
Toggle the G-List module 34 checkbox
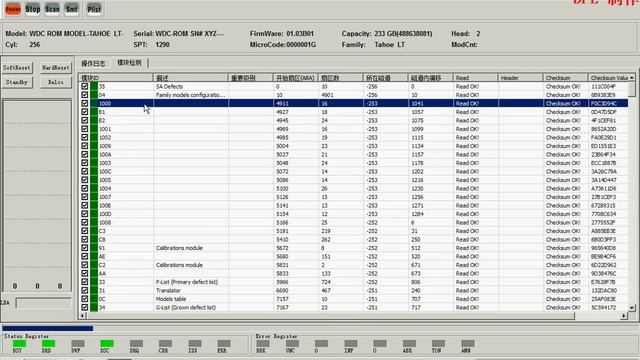pyautogui.click(x=84, y=307)
